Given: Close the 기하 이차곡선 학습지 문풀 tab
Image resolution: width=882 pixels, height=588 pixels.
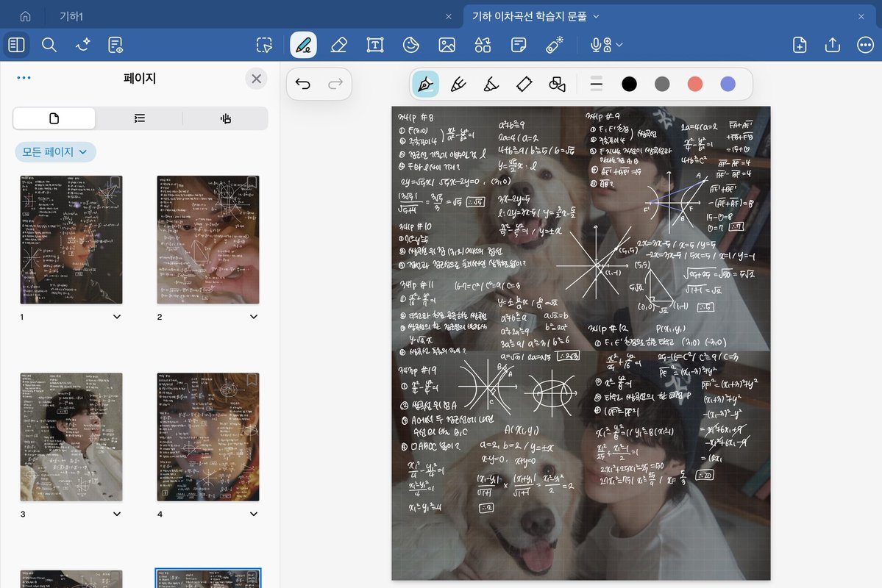Looking at the screenshot, I should [861, 17].
